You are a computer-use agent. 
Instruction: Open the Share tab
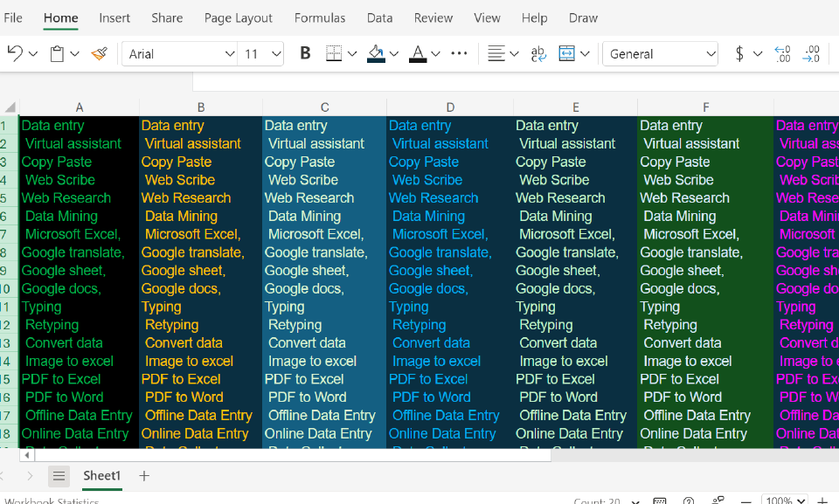click(x=167, y=17)
